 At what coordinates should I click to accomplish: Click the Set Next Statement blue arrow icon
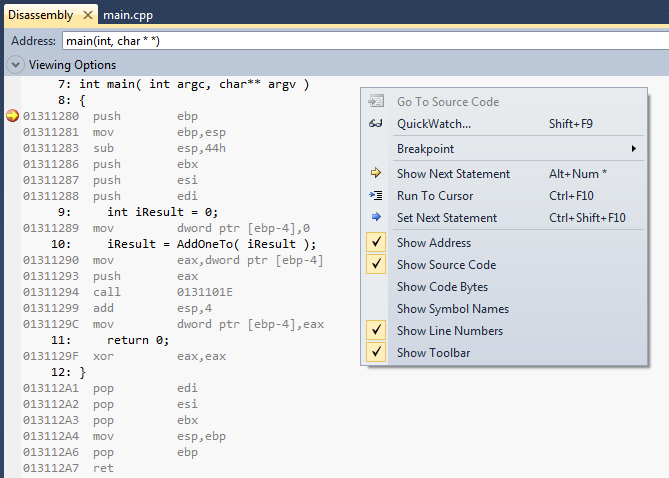tap(376, 218)
